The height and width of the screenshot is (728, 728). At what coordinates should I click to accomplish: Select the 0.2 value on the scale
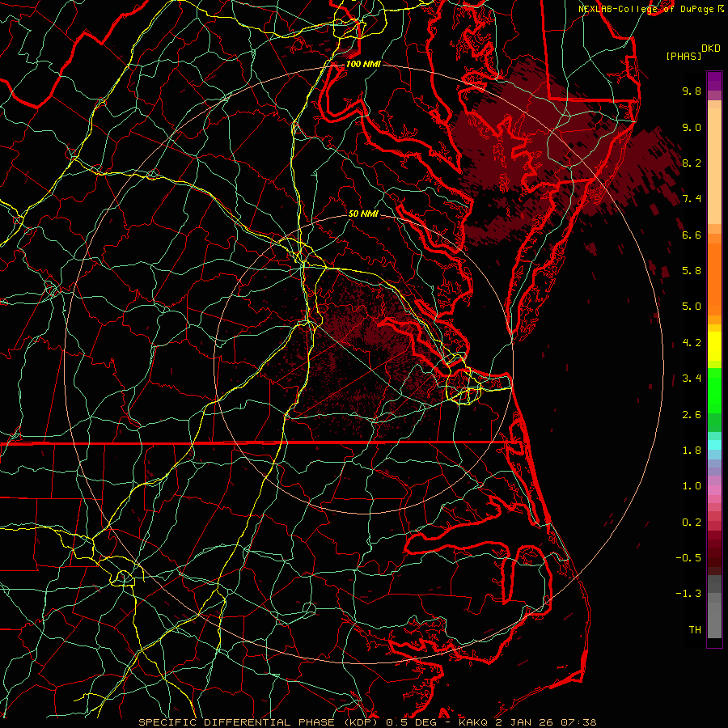click(692, 523)
